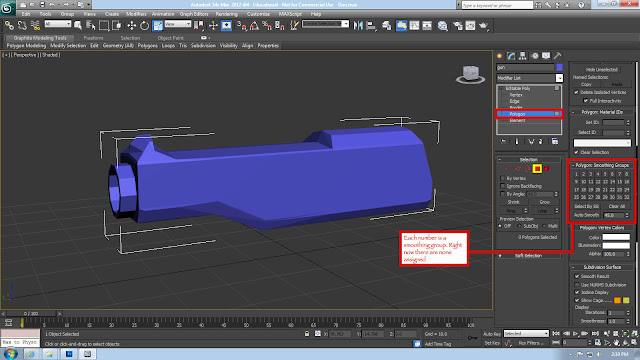Open the Display command panel tab
Screen dimensions: 640x360
[x=546, y=56]
